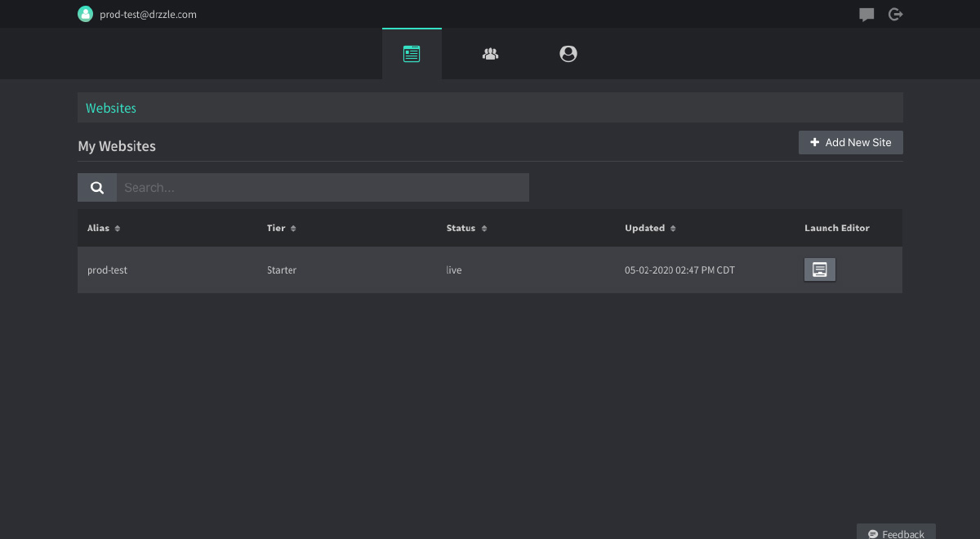Click the chat message icon top right
The height and width of the screenshot is (539, 980).
(866, 14)
